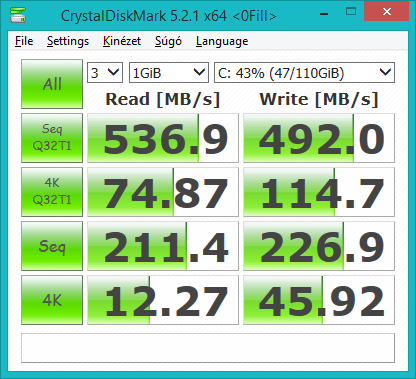416x379 pixels.
Task: Click the Read [MB/s] column header
Action: (163, 99)
